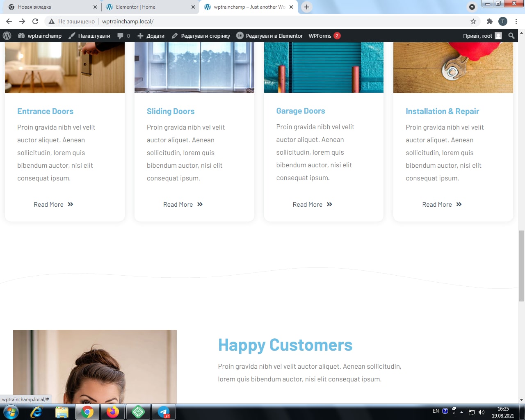Click Read More under Installation & Repair
Screen dimensions: 525x420
[442, 204]
